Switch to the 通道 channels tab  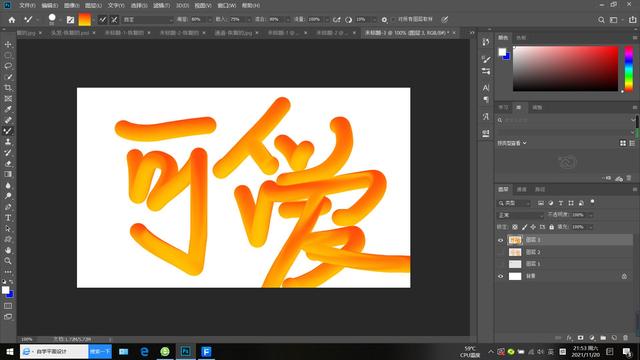tap(522, 189)
